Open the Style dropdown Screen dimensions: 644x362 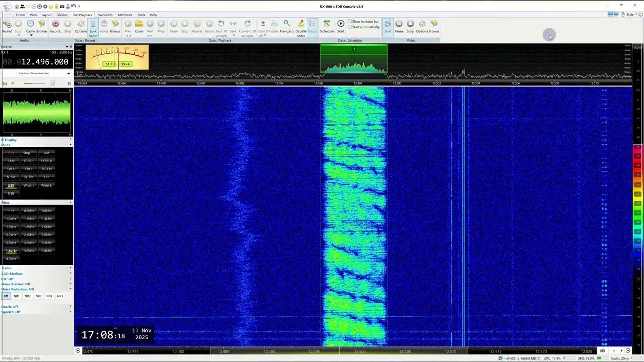(x=631, y=15)
